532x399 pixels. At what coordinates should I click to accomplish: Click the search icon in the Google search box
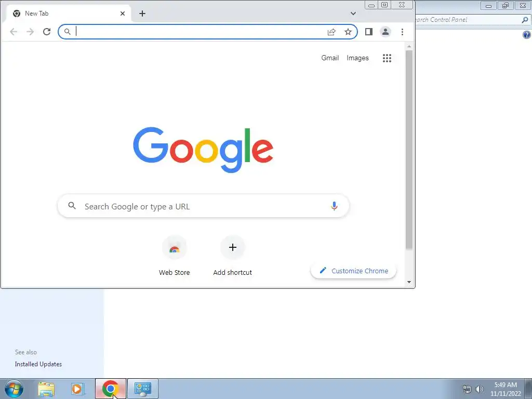(72, 206)
